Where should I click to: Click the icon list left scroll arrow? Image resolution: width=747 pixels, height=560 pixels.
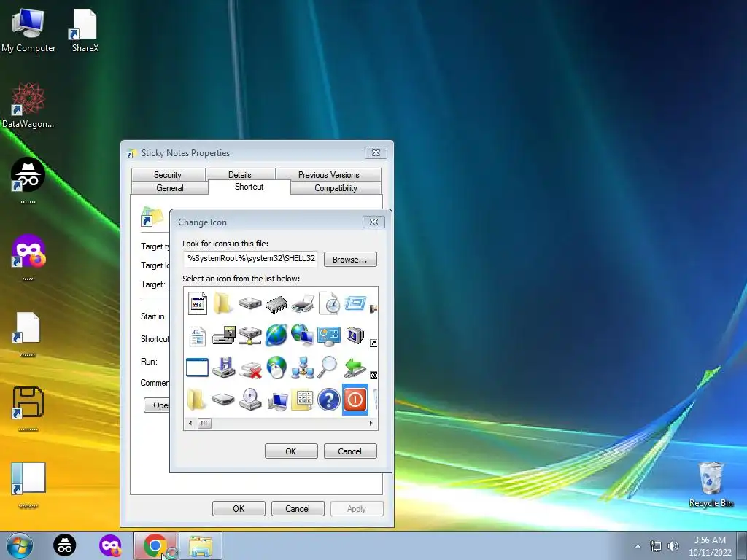(190, 423)
